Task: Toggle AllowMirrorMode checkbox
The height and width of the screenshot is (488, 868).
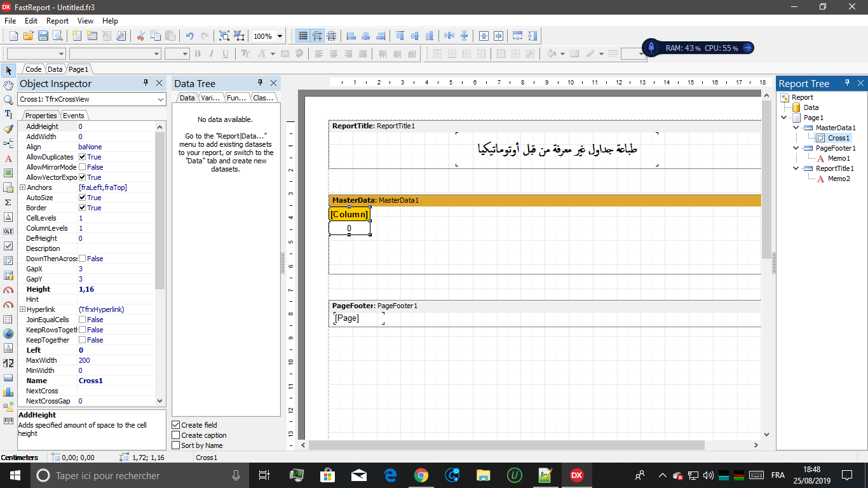Action: 83,167
